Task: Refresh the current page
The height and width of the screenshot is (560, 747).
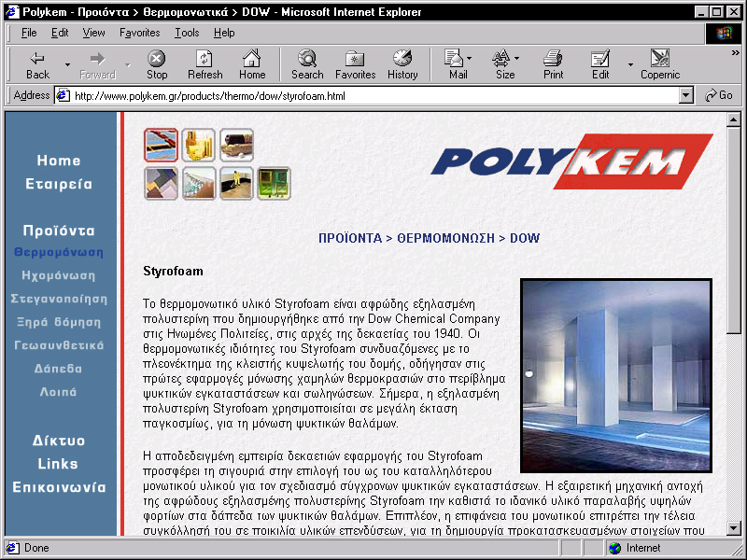Action: [204, 64]
